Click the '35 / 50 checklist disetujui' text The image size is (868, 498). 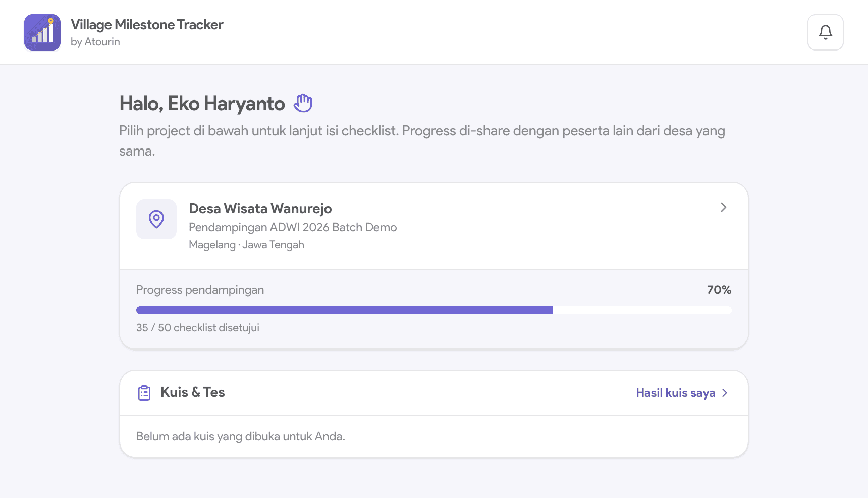(x=198, y=328)
